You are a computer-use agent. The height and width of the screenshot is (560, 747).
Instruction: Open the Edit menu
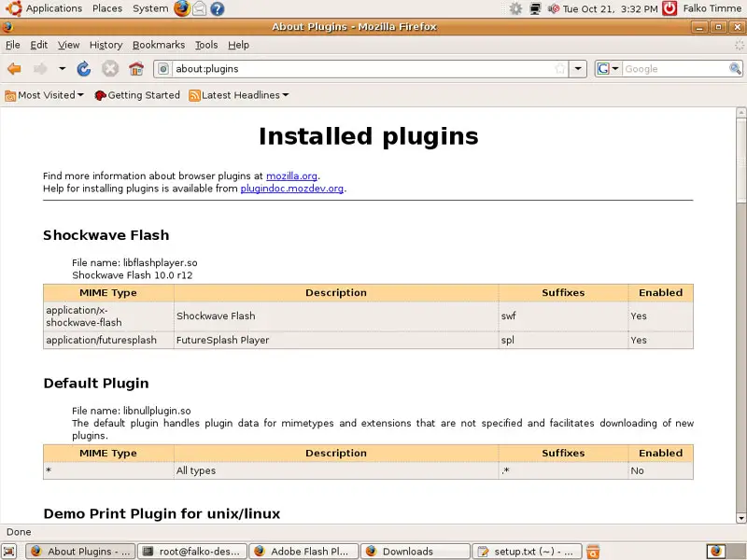(38, 45)
